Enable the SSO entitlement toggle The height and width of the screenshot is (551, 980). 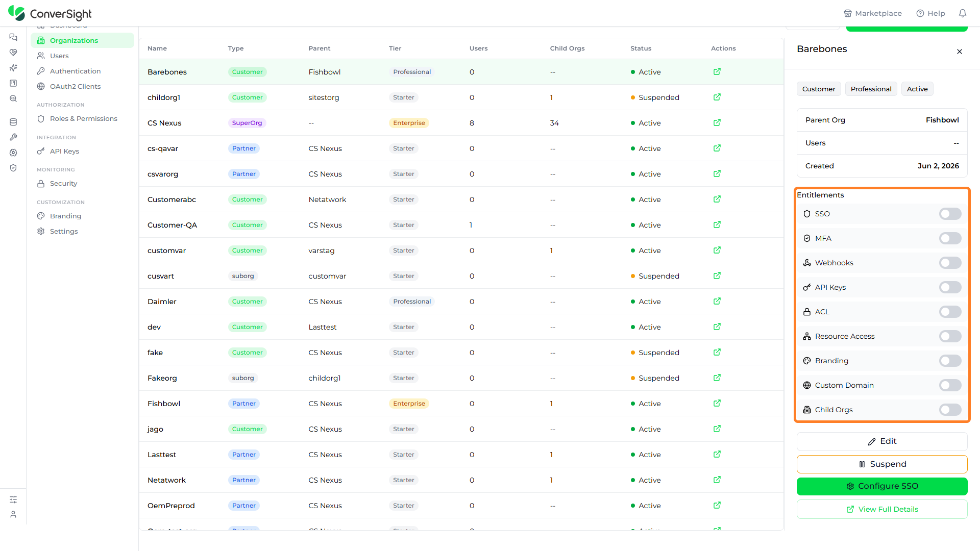(x=950, y=214)
